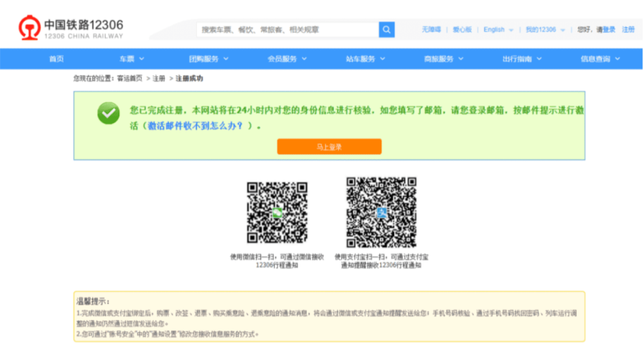Open the 爱心版 link
The image size is (644, 345).
coord(462,30)
